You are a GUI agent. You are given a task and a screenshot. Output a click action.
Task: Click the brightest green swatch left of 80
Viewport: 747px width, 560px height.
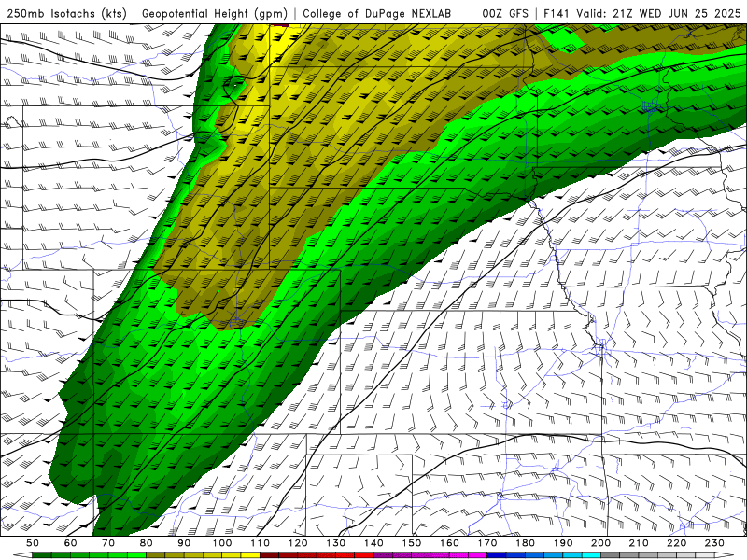coord(136,555)
